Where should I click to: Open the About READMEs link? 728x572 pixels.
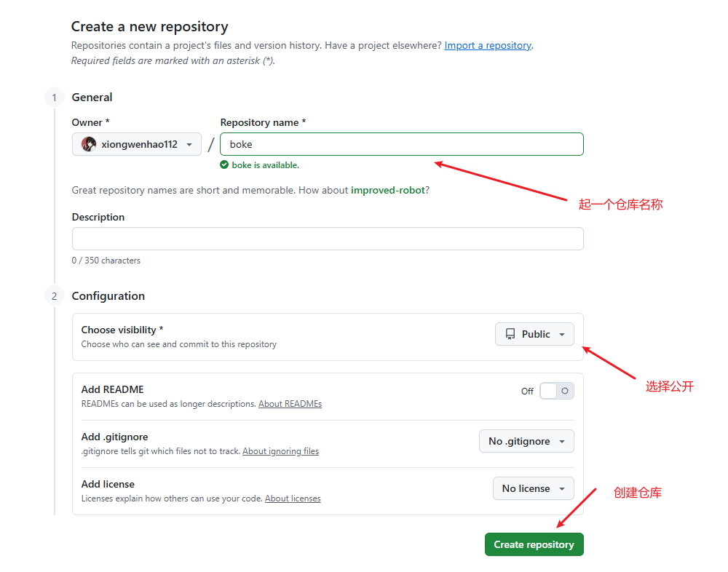(x=290, y=404)
